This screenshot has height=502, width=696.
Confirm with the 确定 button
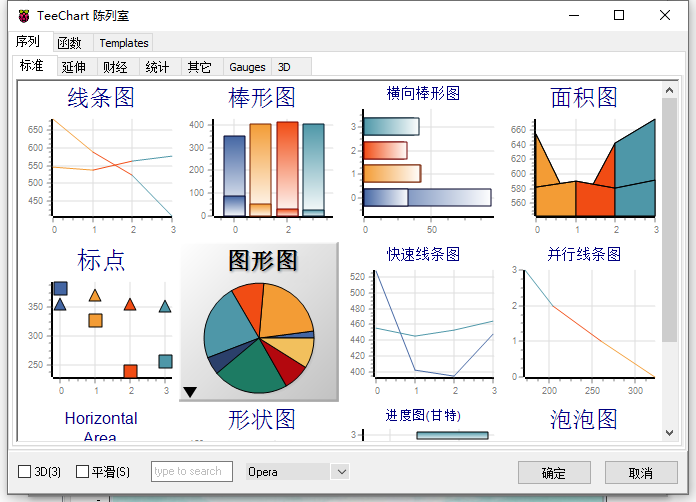click(x=554, y=473)
